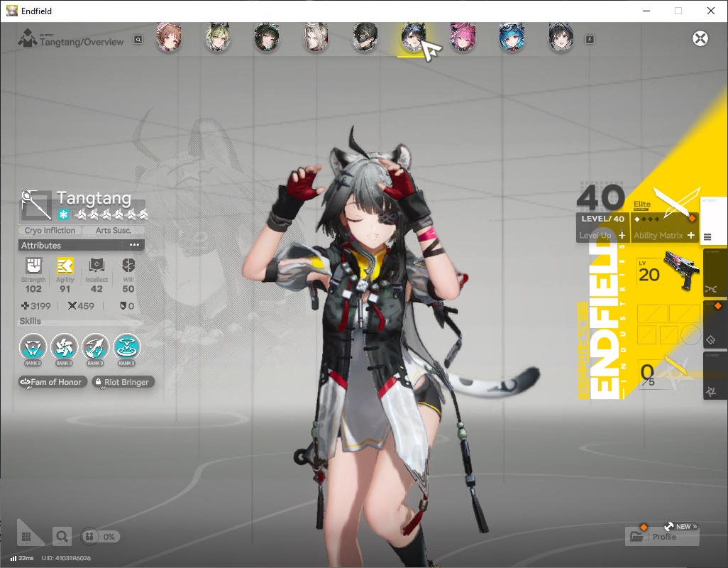Select the pink-haired character portrait
The image size is (728, 568).
pyautogui.click(x=463, y=37)
